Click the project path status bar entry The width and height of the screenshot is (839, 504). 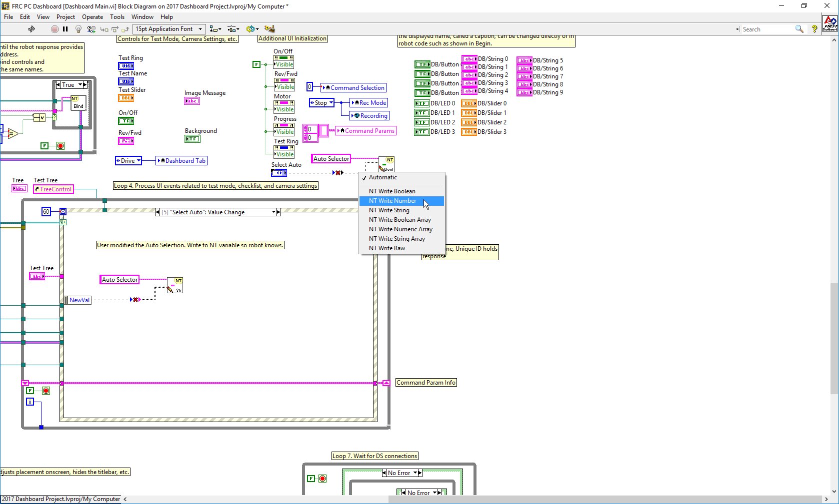[x=60, y=499]
